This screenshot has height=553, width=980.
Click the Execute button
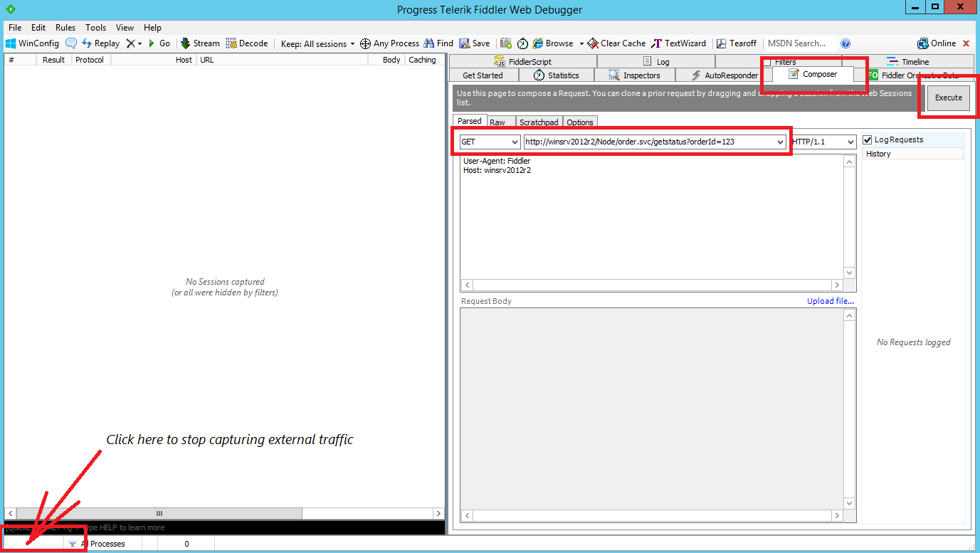click(948, 98)
